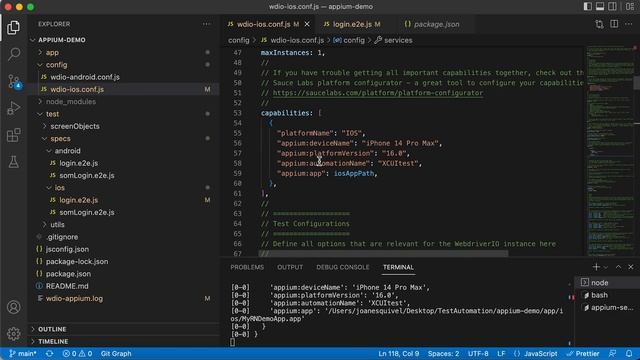Open the Source Control view

pyautogui.click(x=13, y=82)
